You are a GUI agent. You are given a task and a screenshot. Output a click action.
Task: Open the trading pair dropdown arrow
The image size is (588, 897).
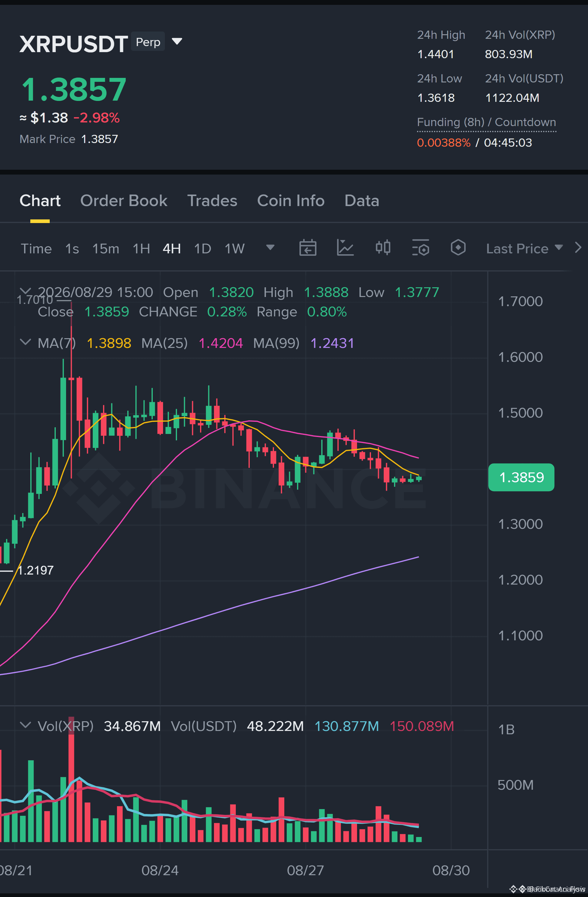[177, 41]
